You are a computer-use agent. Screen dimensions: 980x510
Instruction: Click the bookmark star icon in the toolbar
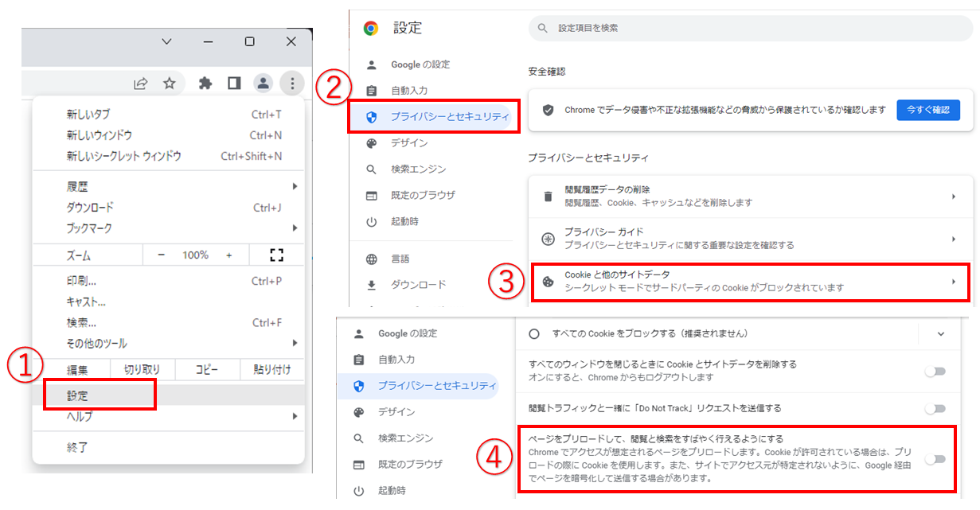(x=169, y=83)
